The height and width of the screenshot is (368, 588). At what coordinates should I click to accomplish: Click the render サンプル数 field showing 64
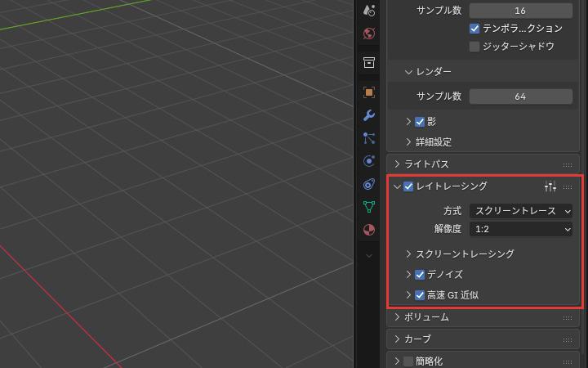(x=521, y=96)
